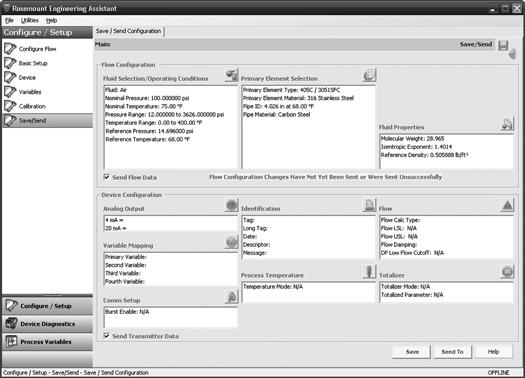This screenshot has width=525, height=378.
Task: Click the Burst Enable: N/A line
Action: pos(127,312)
